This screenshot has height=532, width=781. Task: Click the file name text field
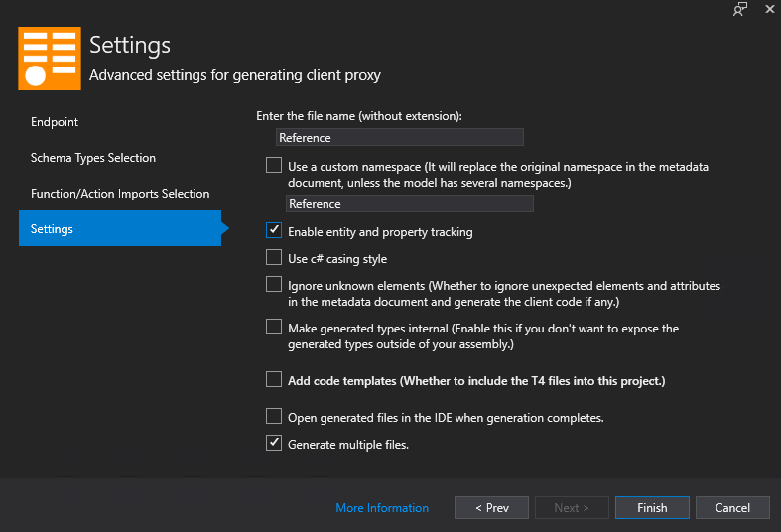(399, 138)
